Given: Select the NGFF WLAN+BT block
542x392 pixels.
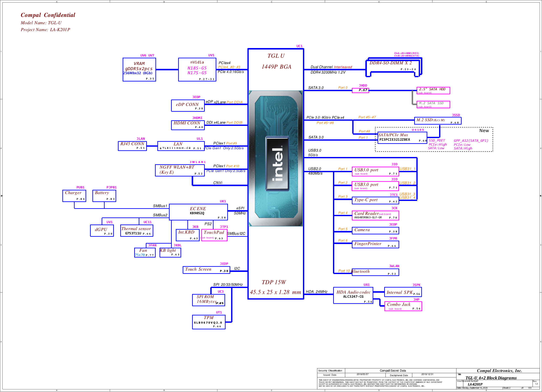Looking at the screenshot, I should [180, 170].
